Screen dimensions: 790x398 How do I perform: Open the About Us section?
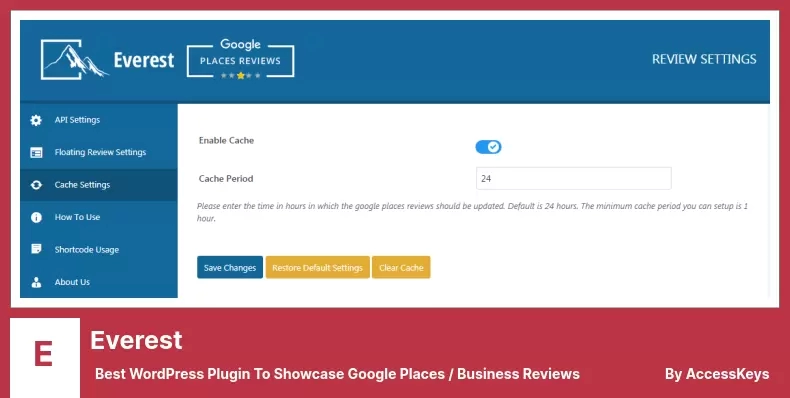coord(99,282)
